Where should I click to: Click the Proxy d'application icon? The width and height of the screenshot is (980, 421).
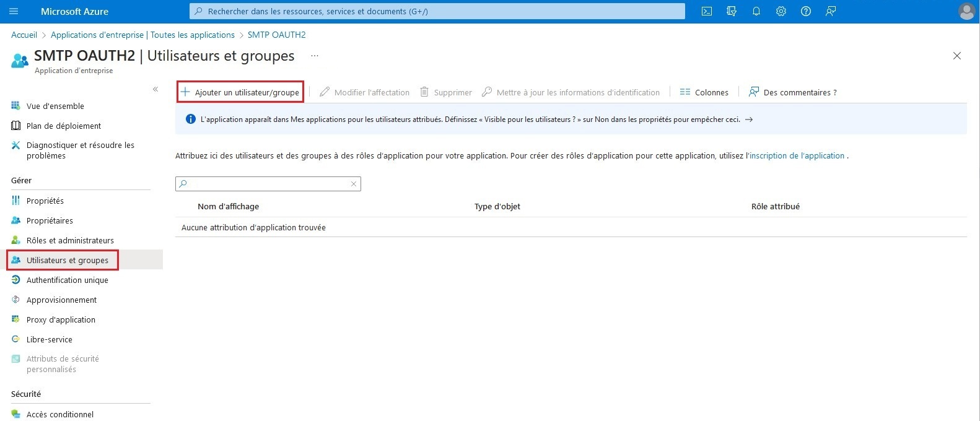pyautogui.click(x=16, y=319)
